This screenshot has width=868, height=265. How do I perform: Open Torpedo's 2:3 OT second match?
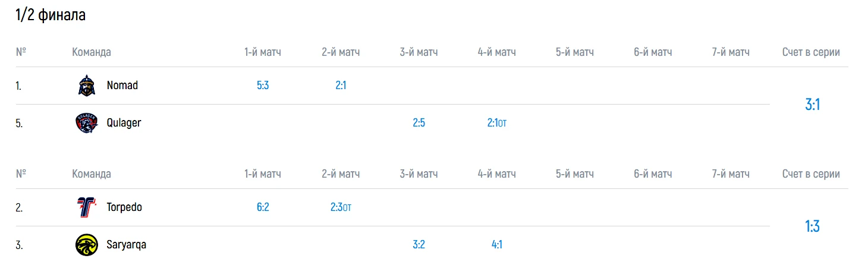pyautogui.click(x=341, y=207)
